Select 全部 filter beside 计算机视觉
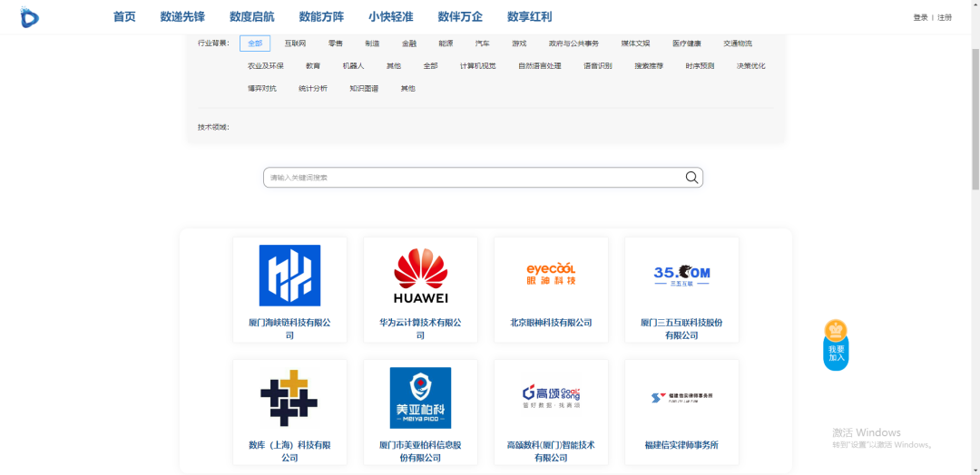Screen dimensions: 980x475 pyautogui.click(x=431, y=65)
